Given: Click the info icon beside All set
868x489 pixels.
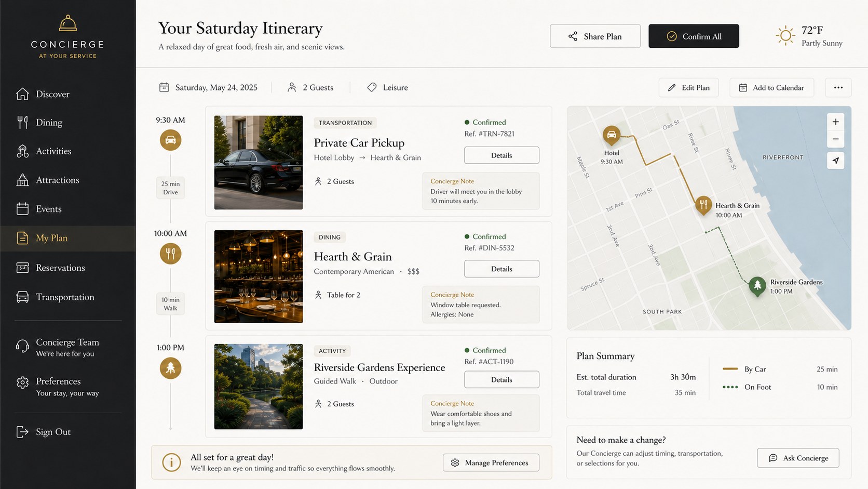Looking at the screenshot, I should pyautogui.click(x=171, y=462).
